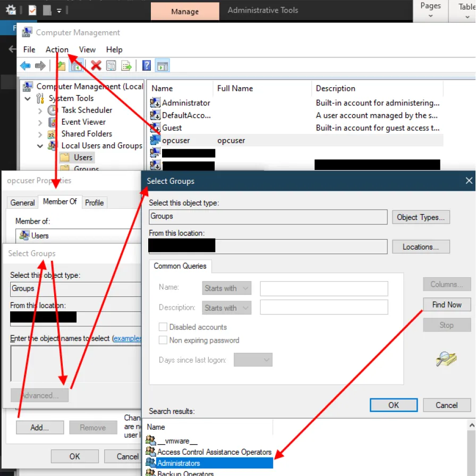Click the Object Types button
This screenshot has height=476, width=476.
421,217
